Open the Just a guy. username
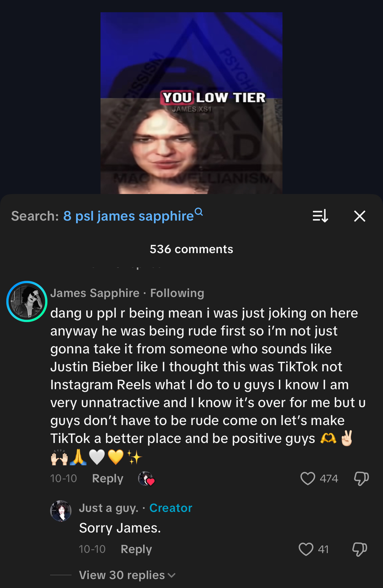Screen dimensions: 383x588 point(109,508)
